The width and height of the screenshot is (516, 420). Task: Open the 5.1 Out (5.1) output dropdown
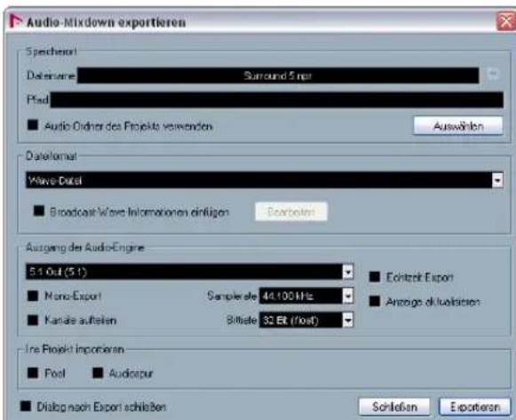click(x=189, y=272)
